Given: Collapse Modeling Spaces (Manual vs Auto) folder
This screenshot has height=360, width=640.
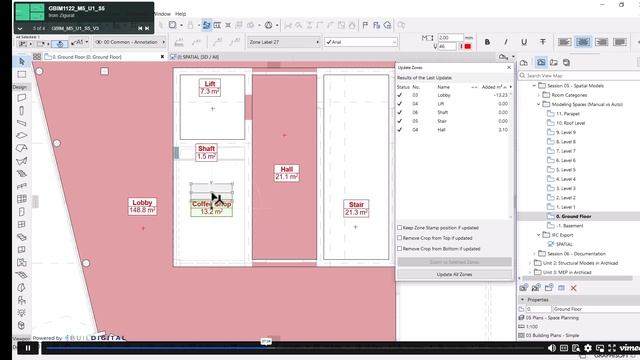Looking at the screenshot, I should (538, 104).
